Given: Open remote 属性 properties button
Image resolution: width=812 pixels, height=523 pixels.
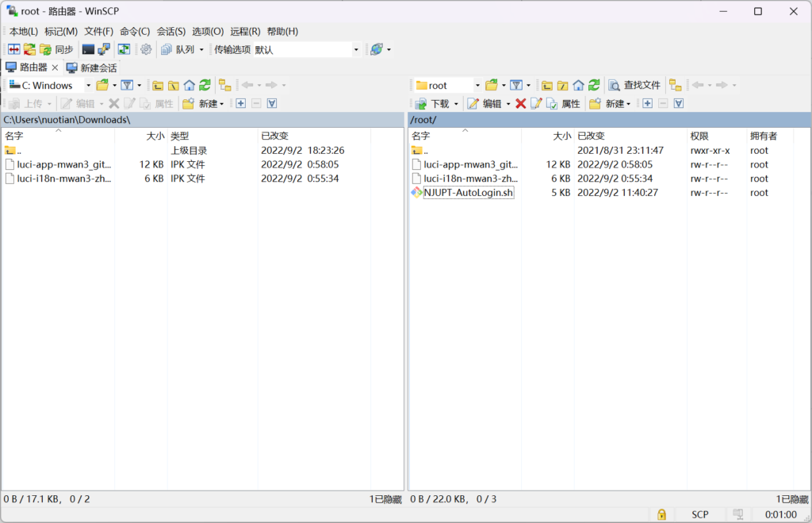Looking at the screenshot, I should pos(564,104).
